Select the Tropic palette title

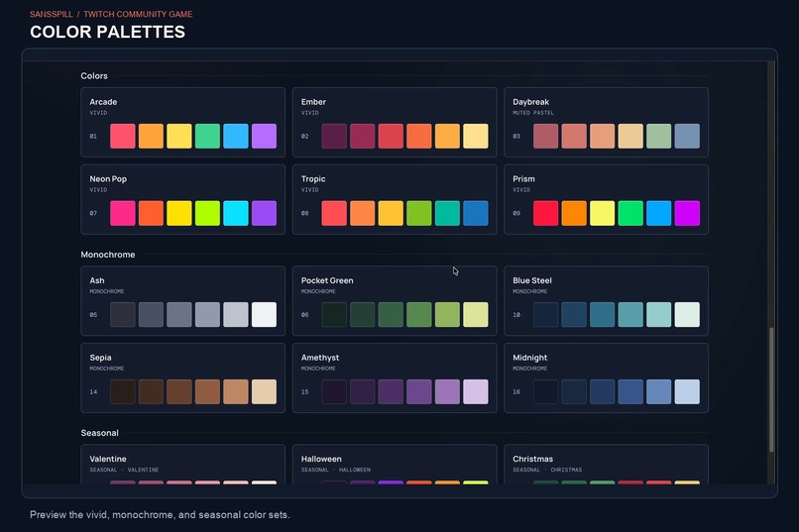pos(313,178)
